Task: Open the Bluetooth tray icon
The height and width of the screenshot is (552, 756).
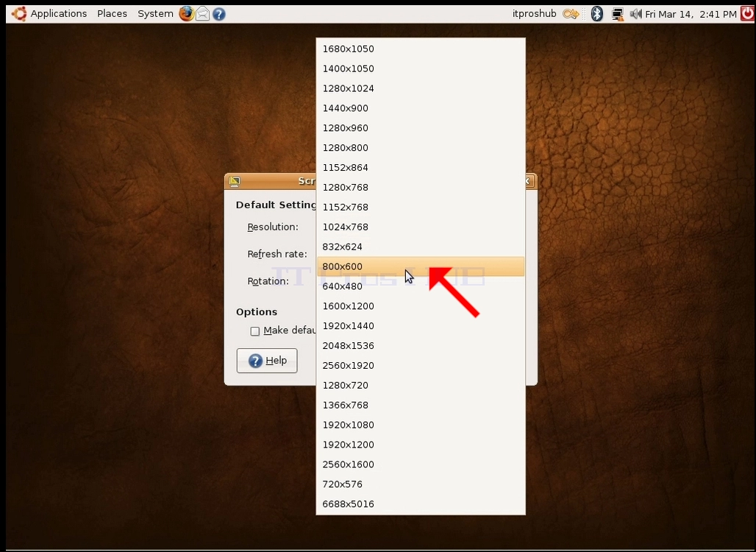Action: (x=597, y=14)
